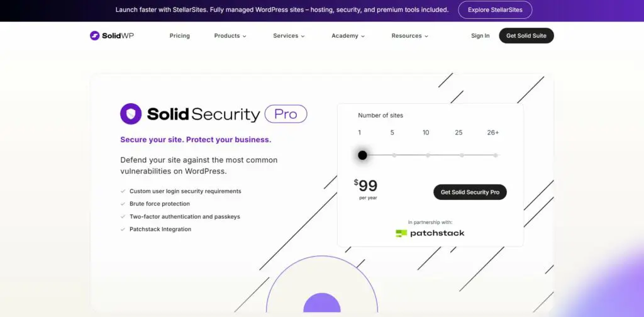Click the Pro badge next to Solid Security

[x=286, y=114]
